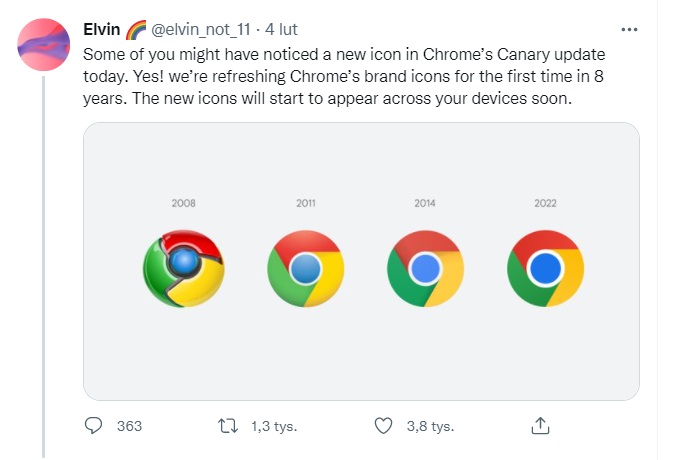This screenshot has width=676, height=460.
Task: Click the 1,3 tys. retweet count
Action: click(x=273, y=426)
